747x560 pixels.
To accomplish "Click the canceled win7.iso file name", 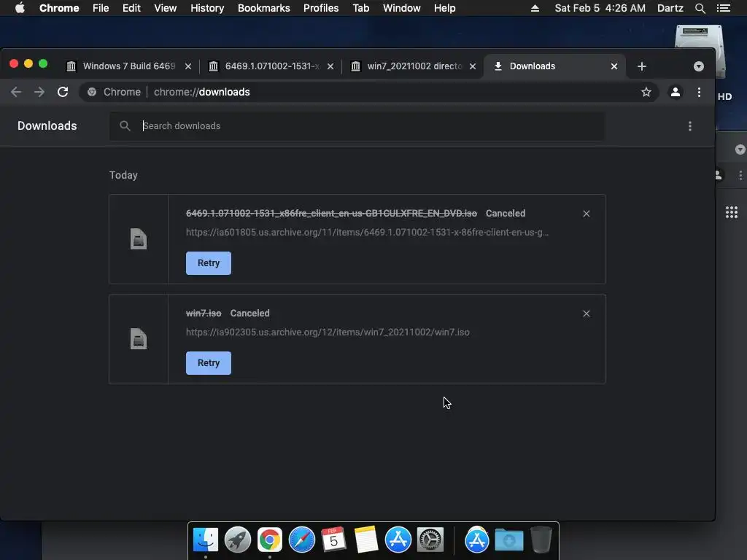I will [204, 314].
